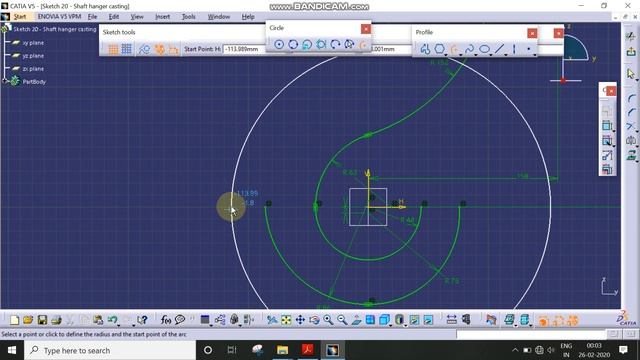
Task: Click the taskbar search box
Action: click(x=110, y=350)
